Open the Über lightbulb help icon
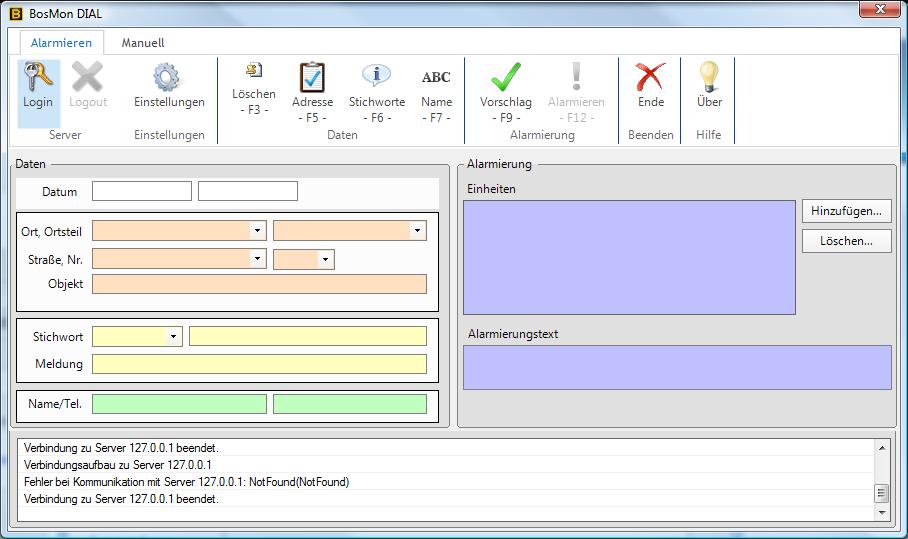The width and height of the screenshot is (908, 539). coord(709,78)
